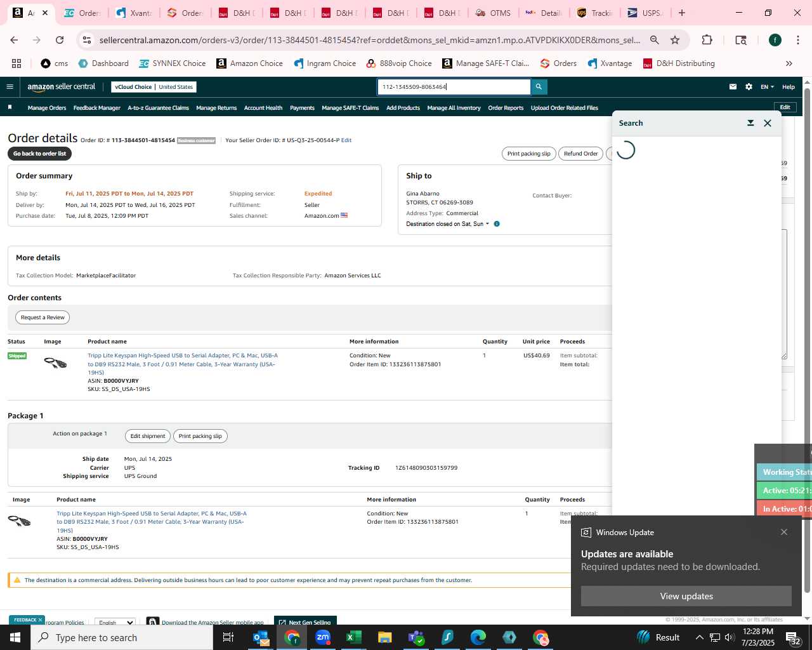Viewport: 812px width, 650px height.
Task: Open the vCloud Choice account switcher
Action: 154,87
